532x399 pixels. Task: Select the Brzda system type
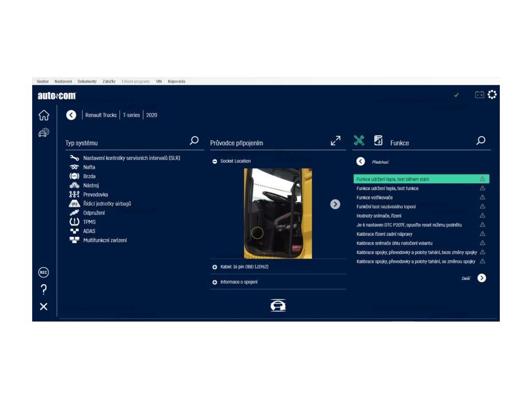89,176
